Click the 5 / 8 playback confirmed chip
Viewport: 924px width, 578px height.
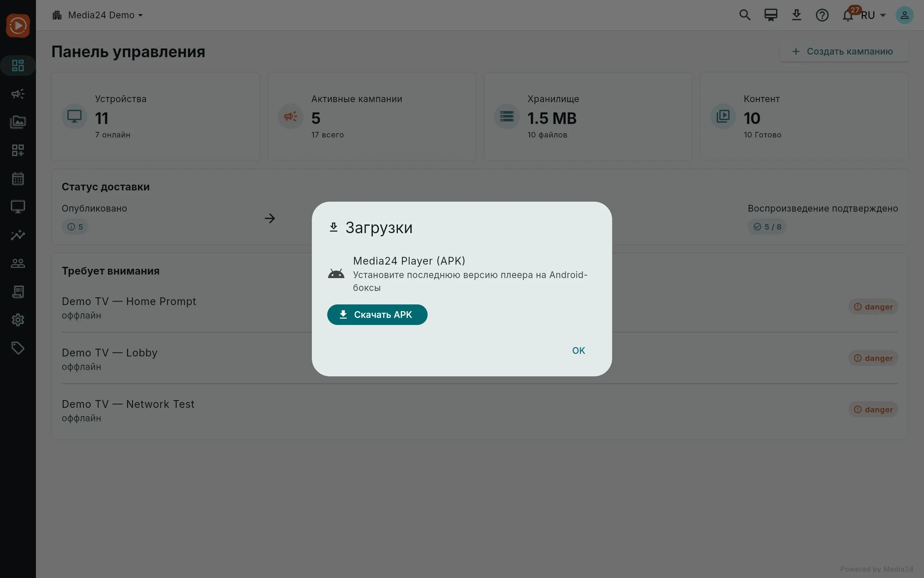pyautogui.click(x=767, y=227)
